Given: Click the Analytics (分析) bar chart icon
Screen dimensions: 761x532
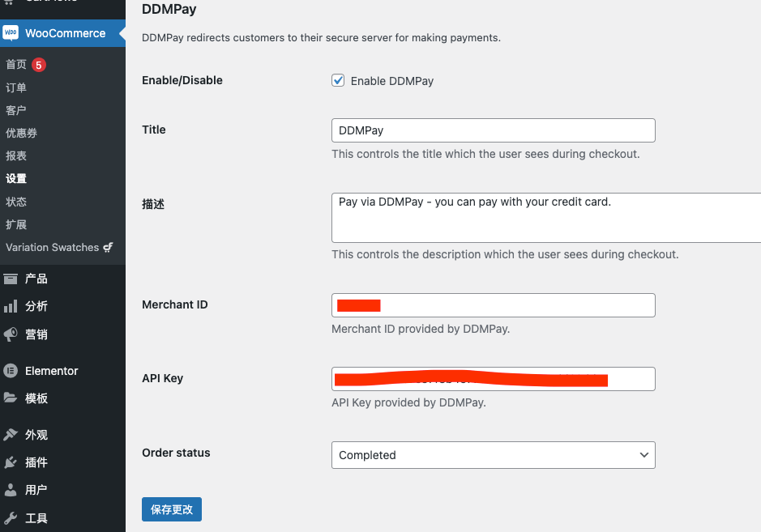Looking at the screenshot, I should tap(11, 306).
